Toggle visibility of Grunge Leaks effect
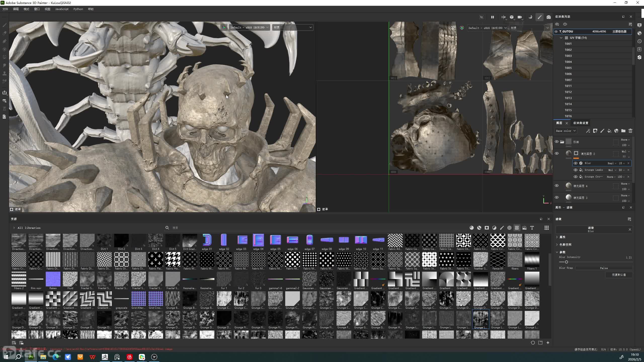Screen dimensions: 644x362 tap(575, 170)
